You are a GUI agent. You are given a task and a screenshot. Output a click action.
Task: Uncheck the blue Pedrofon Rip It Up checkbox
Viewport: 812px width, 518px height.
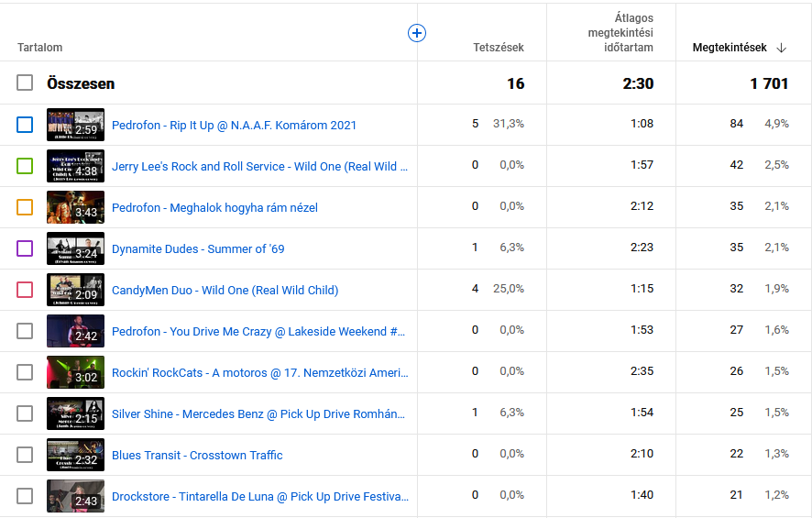click(x=25, y=125)
